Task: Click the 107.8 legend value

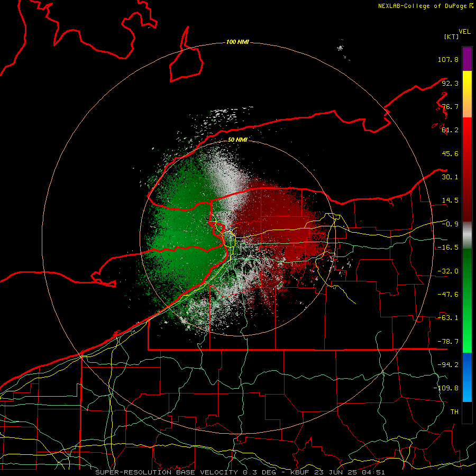Action: (x=448, y=59)
